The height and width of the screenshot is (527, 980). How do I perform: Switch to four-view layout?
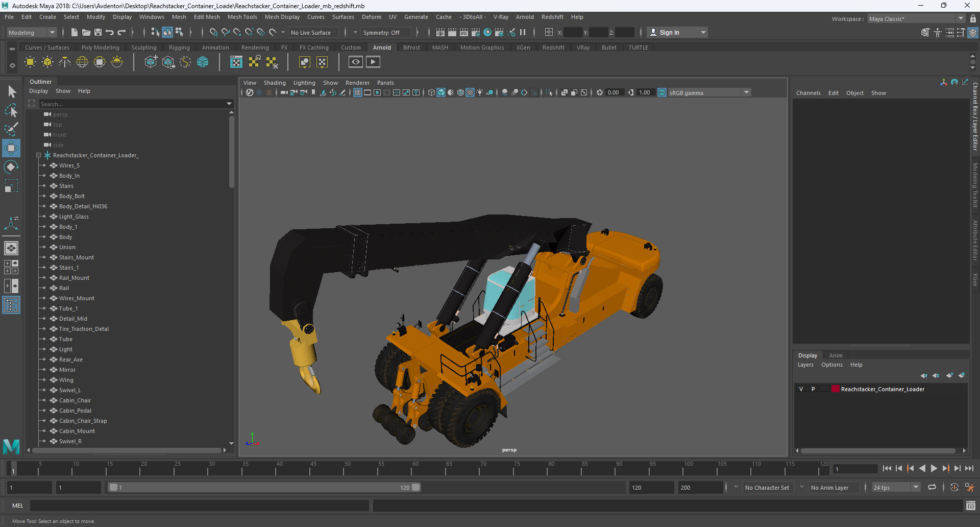click(11, 267)
